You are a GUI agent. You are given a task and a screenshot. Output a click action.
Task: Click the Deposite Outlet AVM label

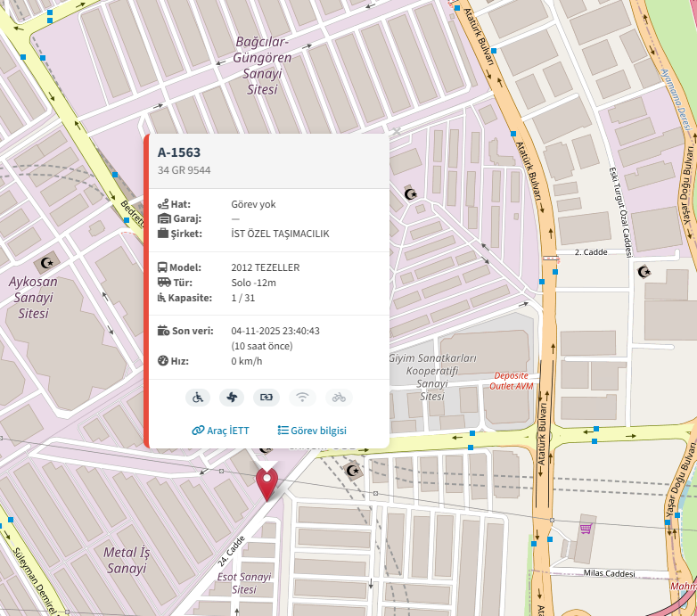[x=512, y=381]
